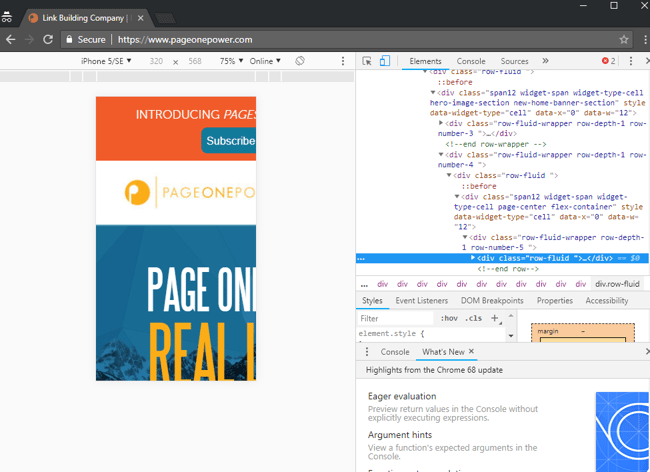Switch to the Elements panel tab
The width and height of the screenshot is (650, 472).
[425, 61]
